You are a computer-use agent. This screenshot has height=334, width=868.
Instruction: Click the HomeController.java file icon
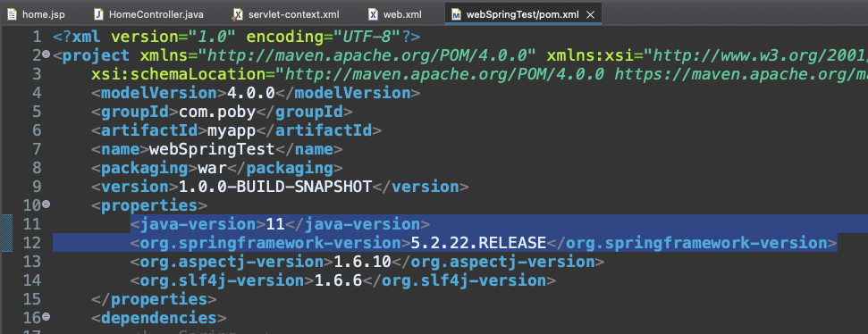click(x=98, y=14)
